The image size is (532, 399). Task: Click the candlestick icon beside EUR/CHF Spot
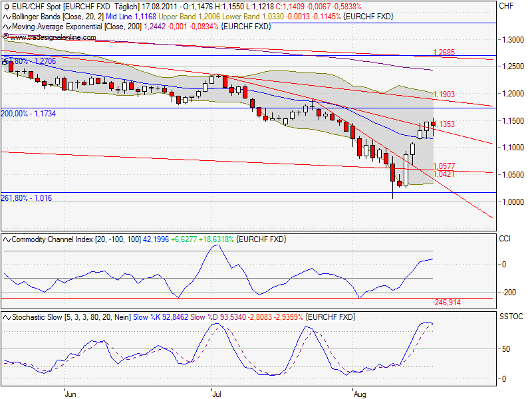[7, 7]
